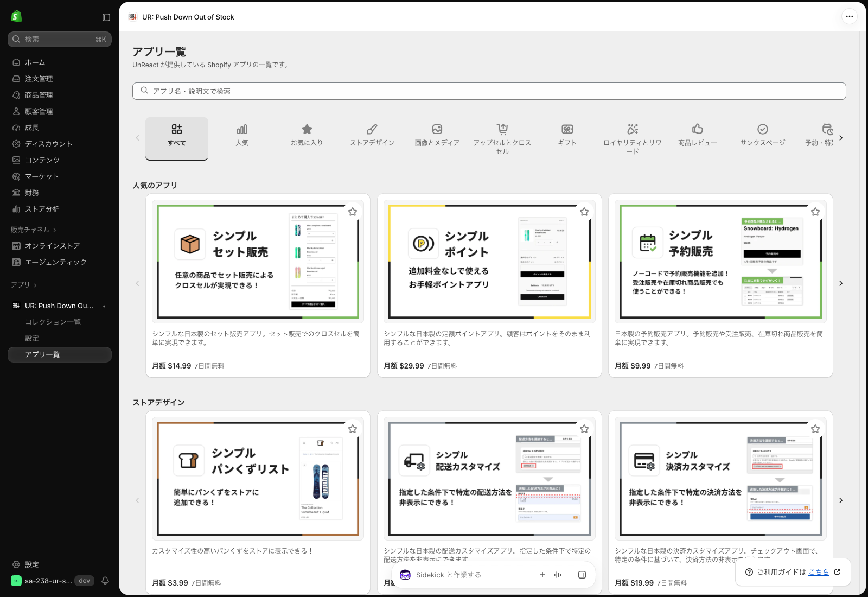The width and height of the screenshot is (868, 597).
Task: Advance the ストアデザイン carousel to next
Action: 841,500
